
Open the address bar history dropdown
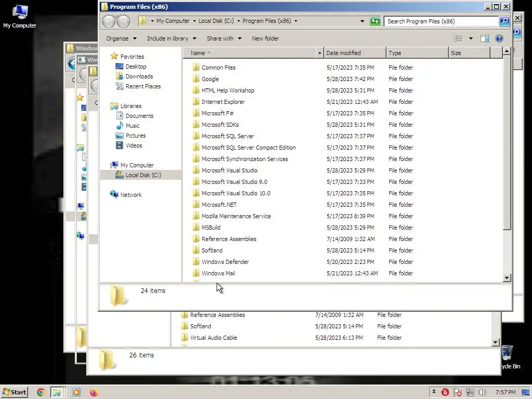[x=362, y=21]
